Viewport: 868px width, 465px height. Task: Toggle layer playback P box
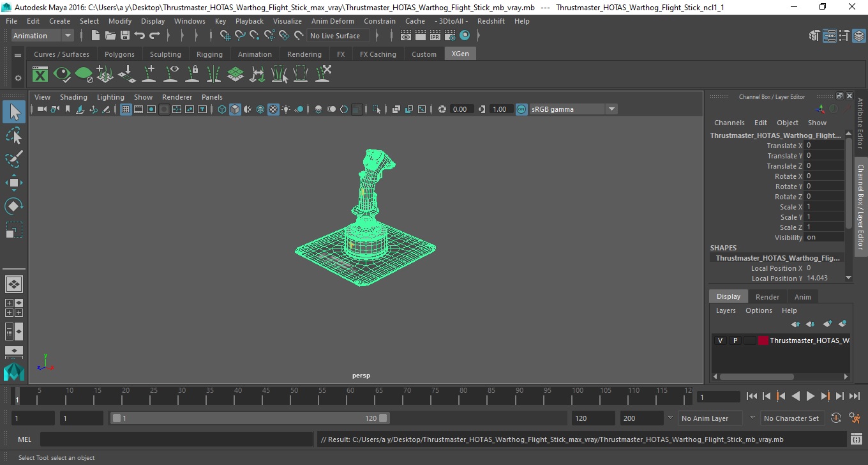point(735,340)
